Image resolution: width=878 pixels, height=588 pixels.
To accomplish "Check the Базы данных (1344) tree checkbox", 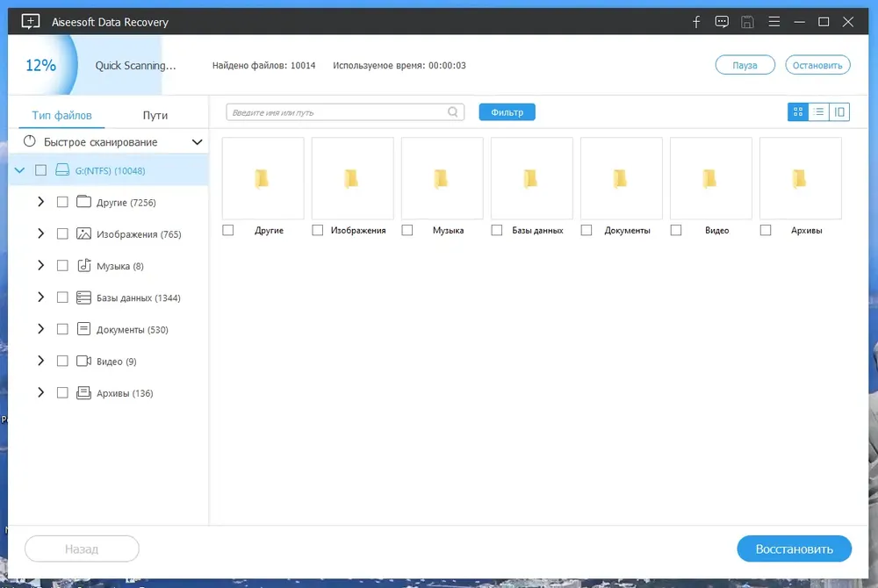I will [x=62, y=298].
